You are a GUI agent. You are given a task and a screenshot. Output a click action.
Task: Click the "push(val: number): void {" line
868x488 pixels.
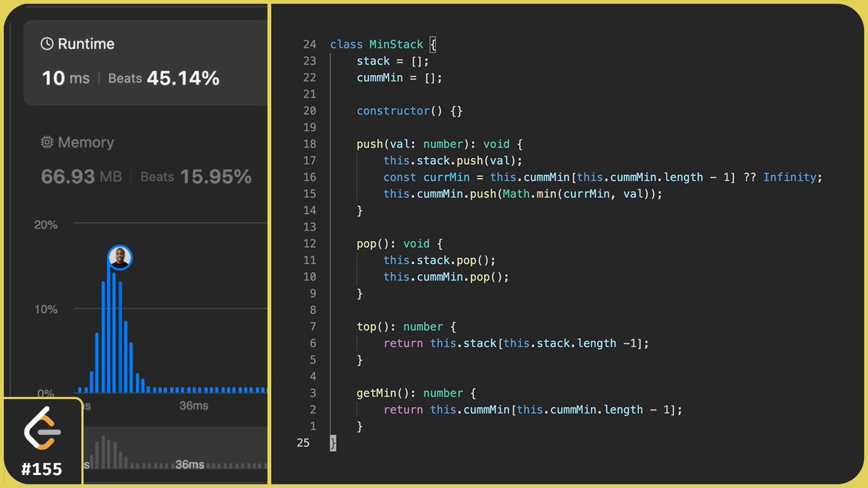[x=439, y=144]
